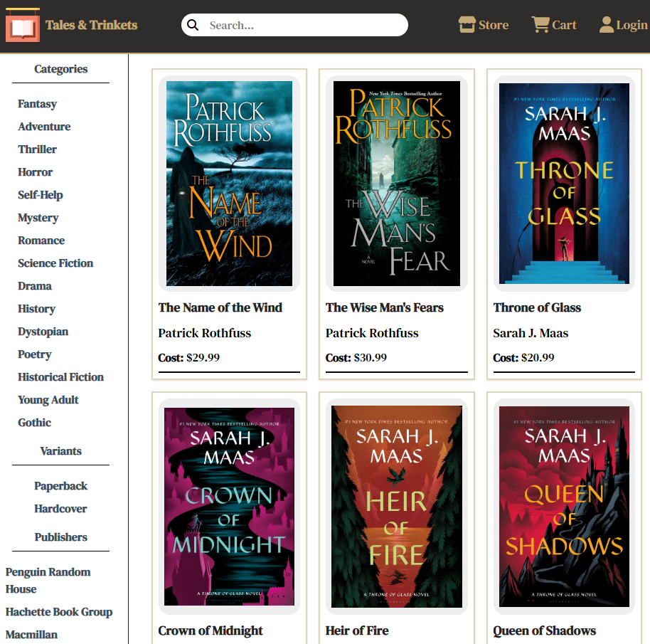This screenshot has height=644, width=650.
Task: Open The Wise Man's Fear cover
Action: (397, 184)
